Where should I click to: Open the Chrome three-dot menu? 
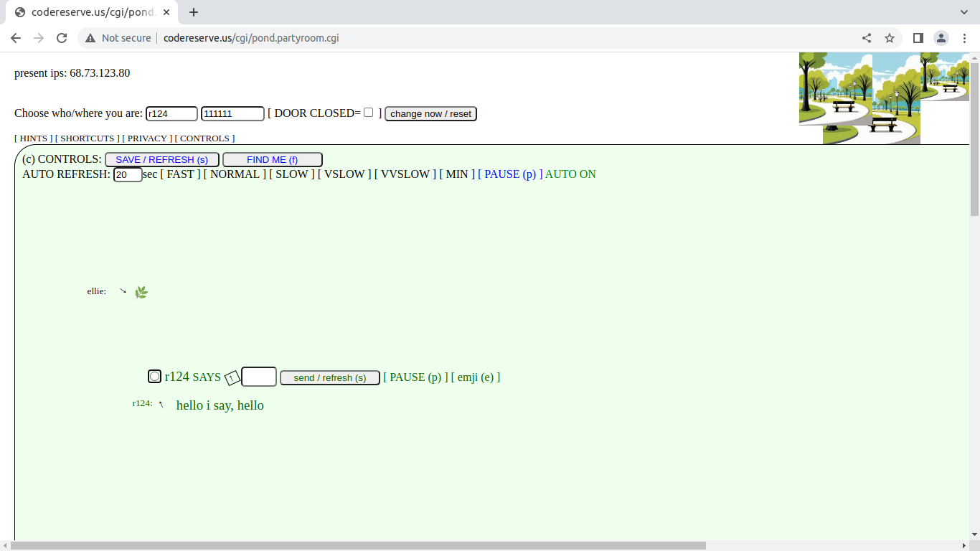(964, 38)
